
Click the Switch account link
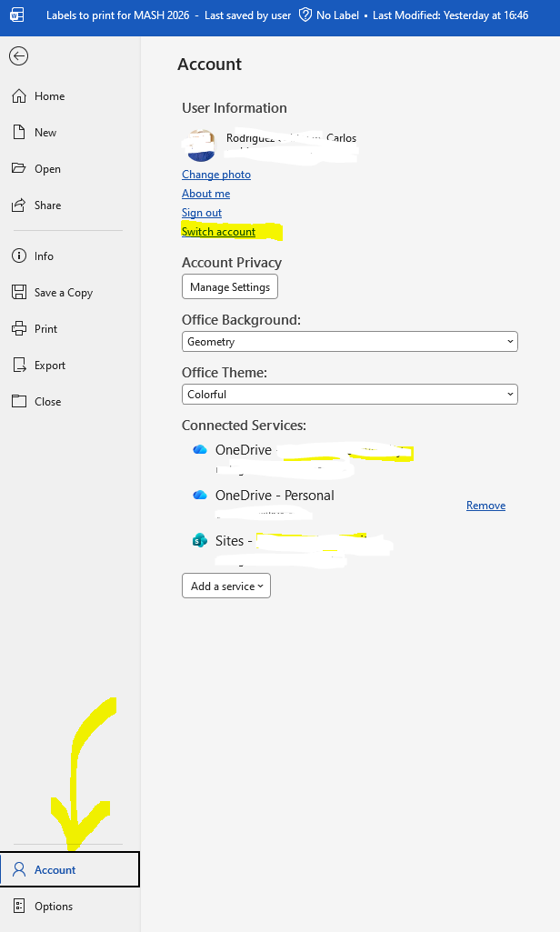[x=218, y=232]
